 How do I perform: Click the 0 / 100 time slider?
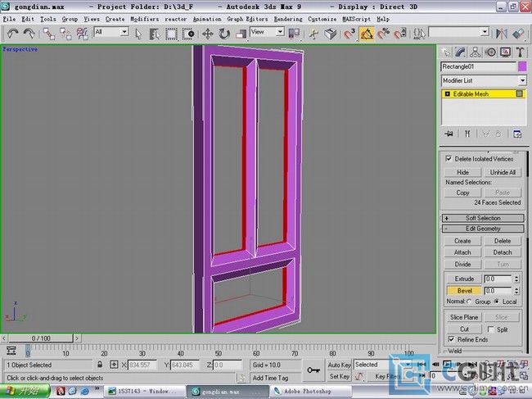pos(41,338)
